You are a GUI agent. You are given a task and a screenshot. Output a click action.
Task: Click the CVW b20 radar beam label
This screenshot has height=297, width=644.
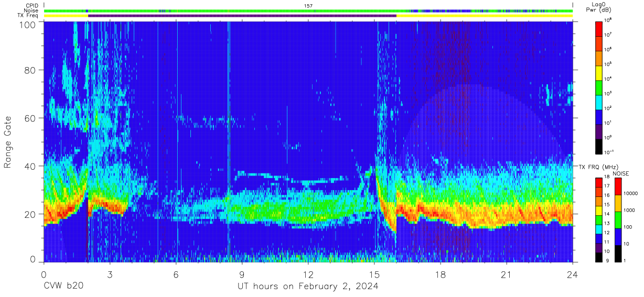tap(63, 287)
